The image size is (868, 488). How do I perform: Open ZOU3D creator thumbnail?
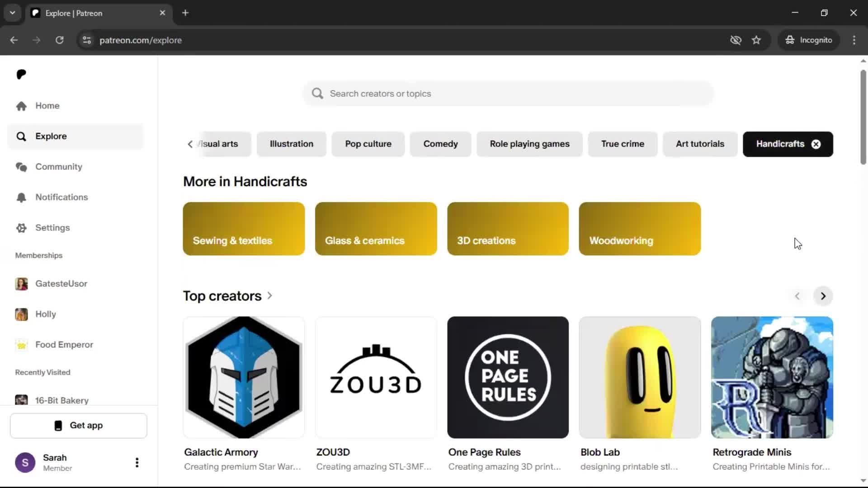[376, 377]
